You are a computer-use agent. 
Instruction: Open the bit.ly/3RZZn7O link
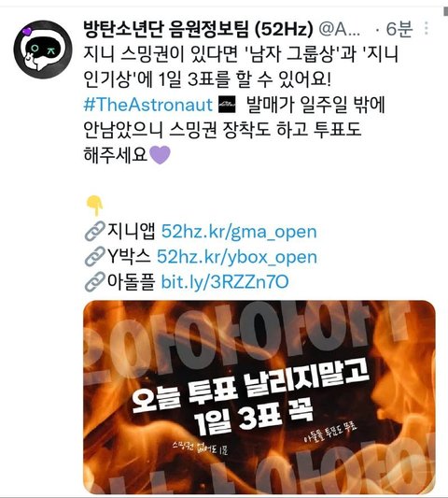[225, 282]
